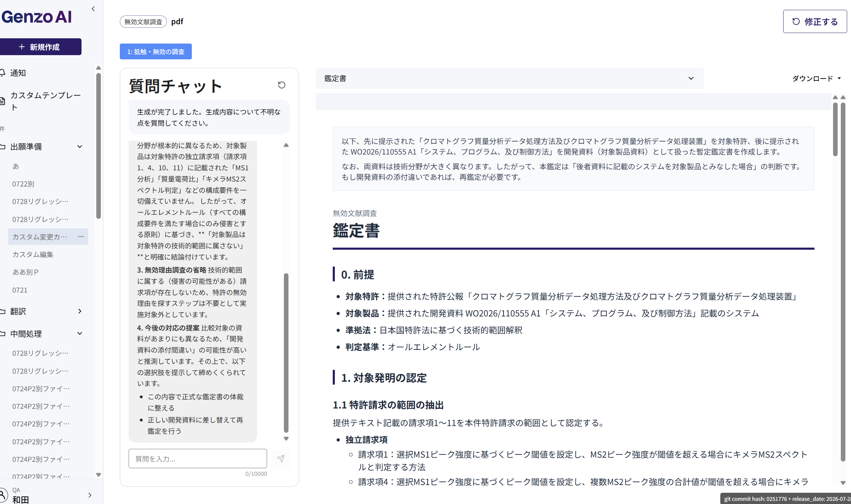Click the chat scroll-down arrow
This screenshot has height=504, width=851.
coord(286,438)
